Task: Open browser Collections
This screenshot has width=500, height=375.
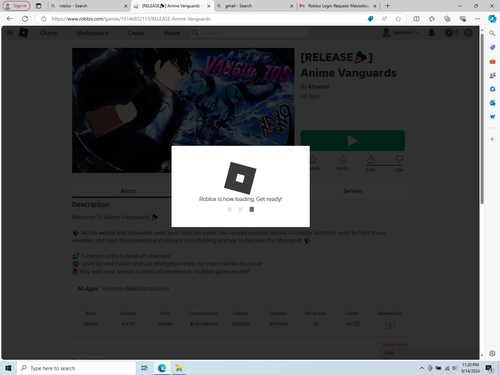Action: (x=447, y=19)
